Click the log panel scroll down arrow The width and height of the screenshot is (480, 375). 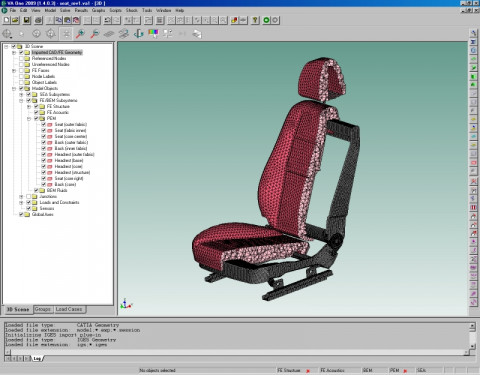click(x=472, y=346)
